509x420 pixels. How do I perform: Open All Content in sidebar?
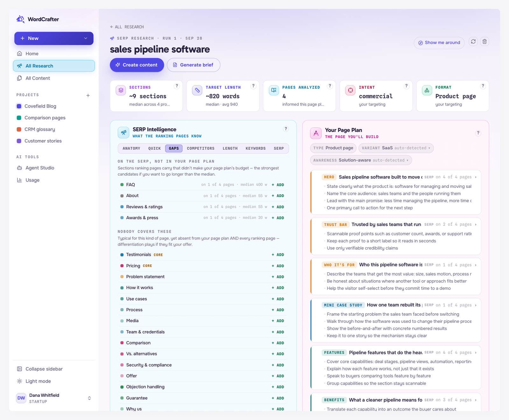54,78
